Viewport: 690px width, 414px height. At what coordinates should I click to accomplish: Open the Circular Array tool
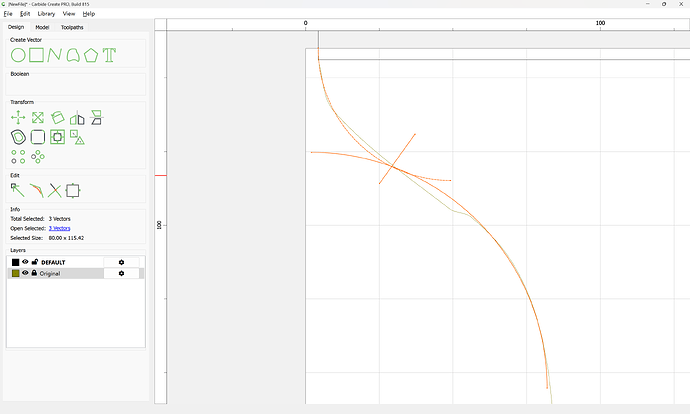[38, 156]
